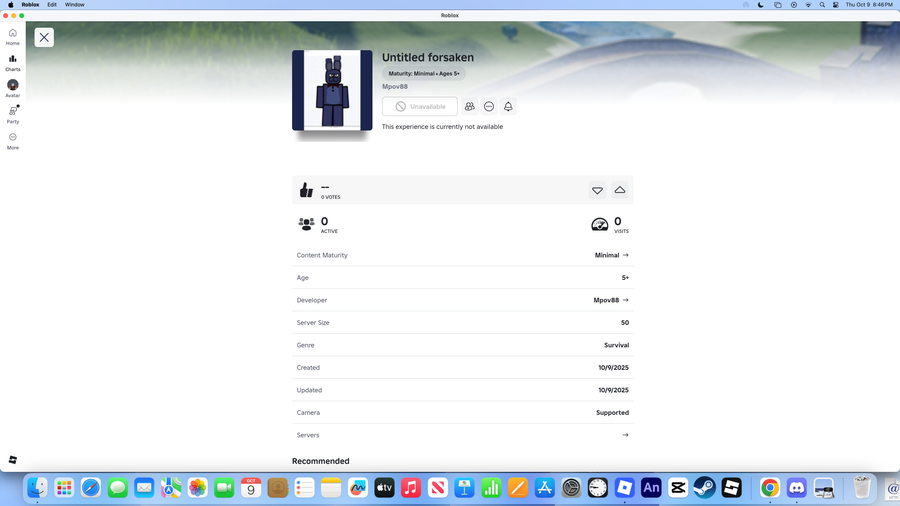Click the Maturity: Minimal Ages 5+ badge
The image size is (900, 506).
(424, 73)
